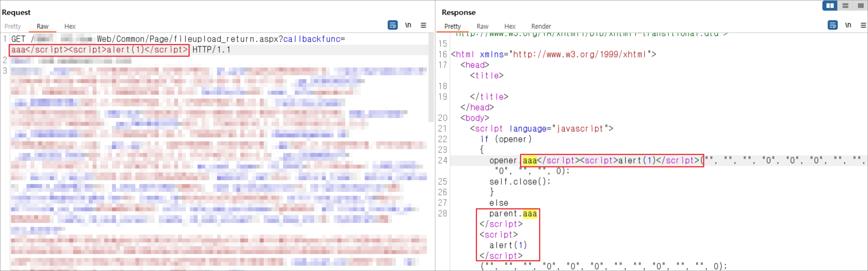Open the Response Hex tab

click(x=510, y=26)
